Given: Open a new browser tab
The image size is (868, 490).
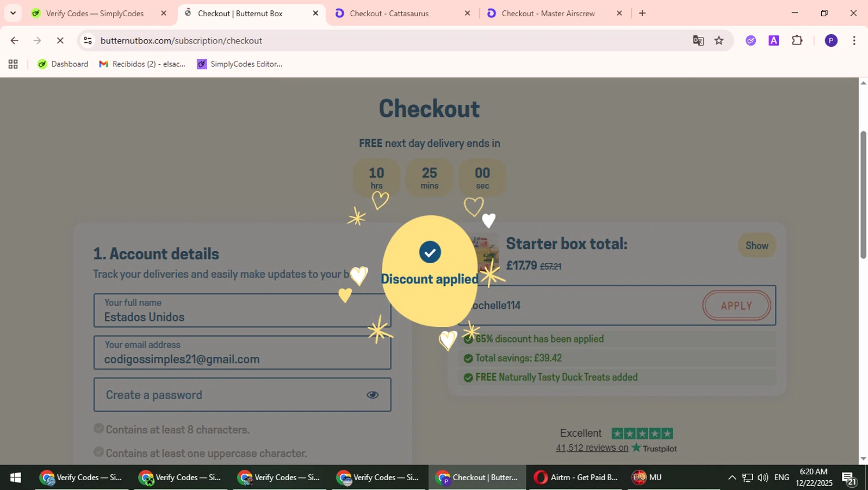Looking at the screenshot, I should (x=642, y=13).
